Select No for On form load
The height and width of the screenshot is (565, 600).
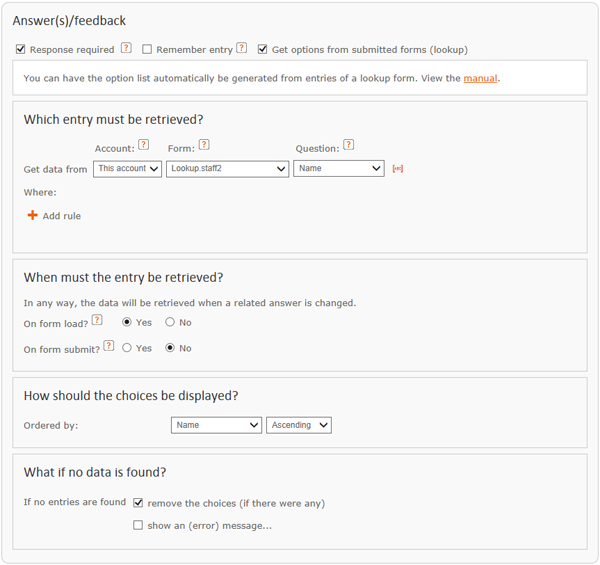click(x=170, y=322)
